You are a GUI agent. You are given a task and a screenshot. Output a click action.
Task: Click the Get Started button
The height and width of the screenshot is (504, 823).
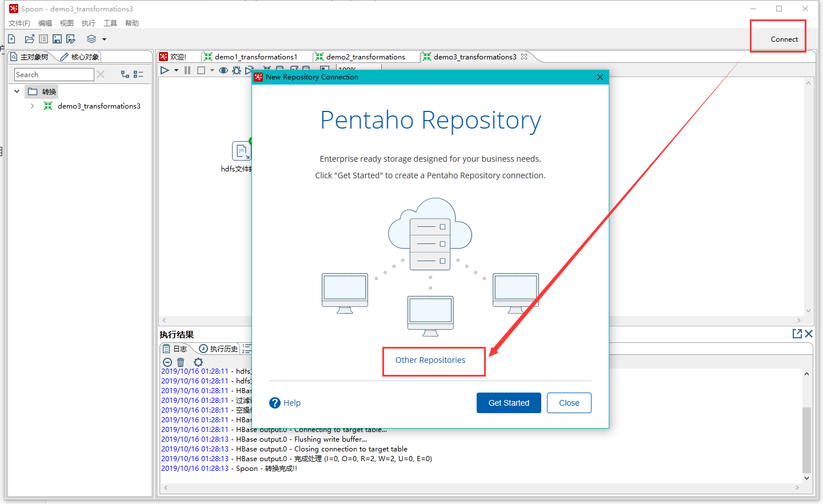[509, 403]
